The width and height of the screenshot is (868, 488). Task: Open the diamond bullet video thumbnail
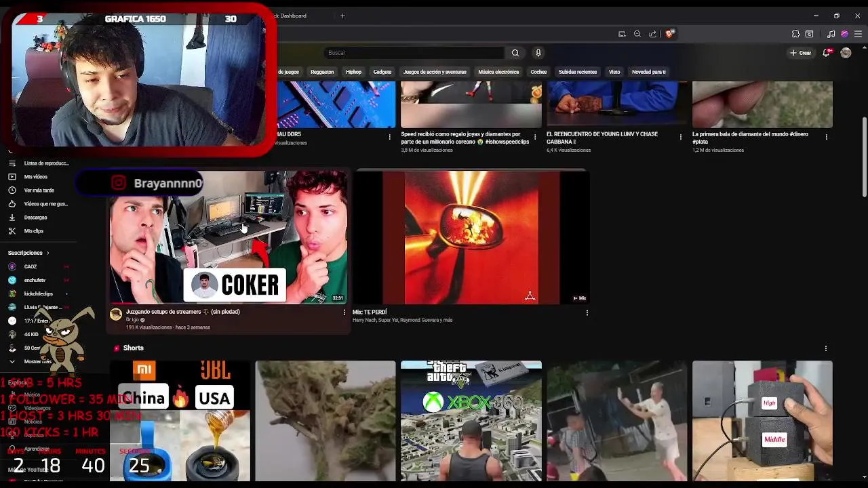click(762, 104)
